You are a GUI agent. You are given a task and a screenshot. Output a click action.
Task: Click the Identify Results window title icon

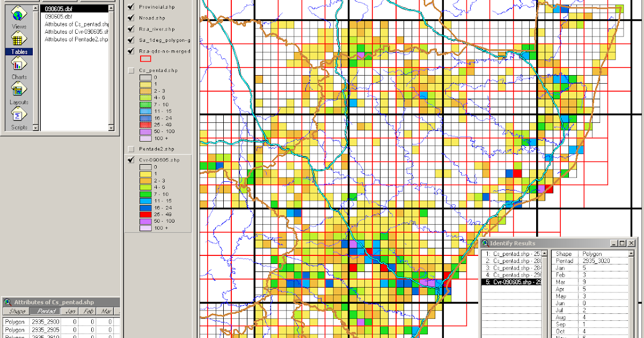485,243
